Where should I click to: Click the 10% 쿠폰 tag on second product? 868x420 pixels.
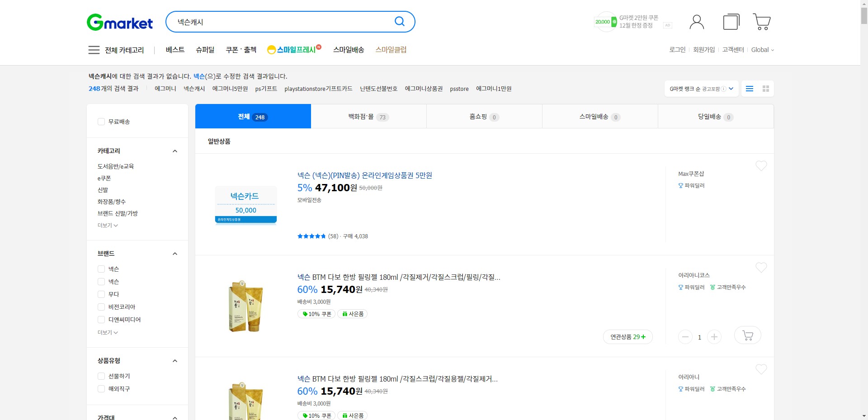(x=316, y=314)
